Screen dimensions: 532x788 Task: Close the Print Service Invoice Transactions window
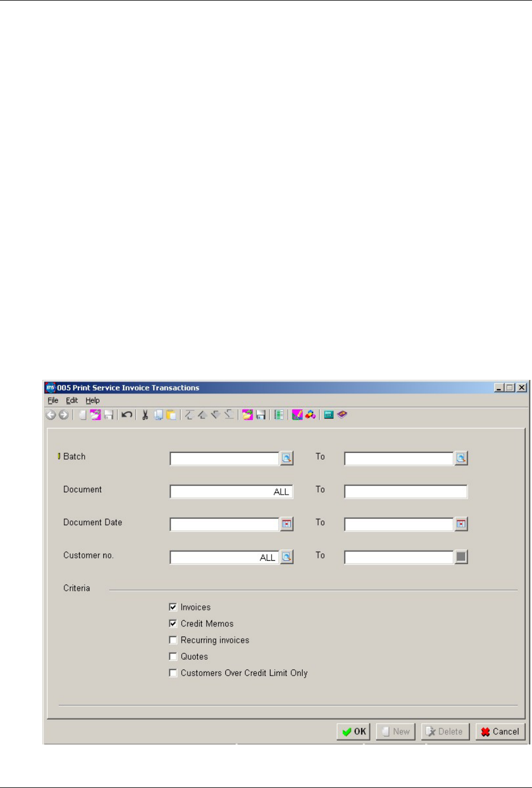[x=522, y=388]
